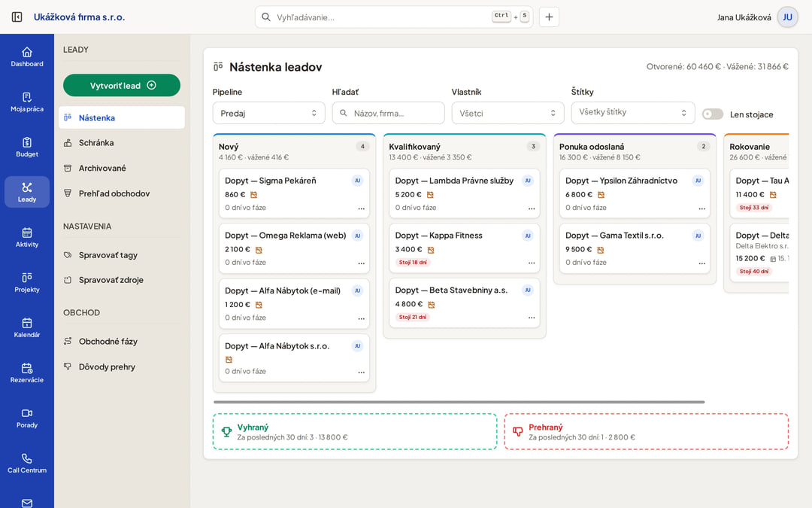Viewport: 812px width, 508px height.
Task: Collapse the sidebar panel toggle icon
Action: click(x=17, y=17)
